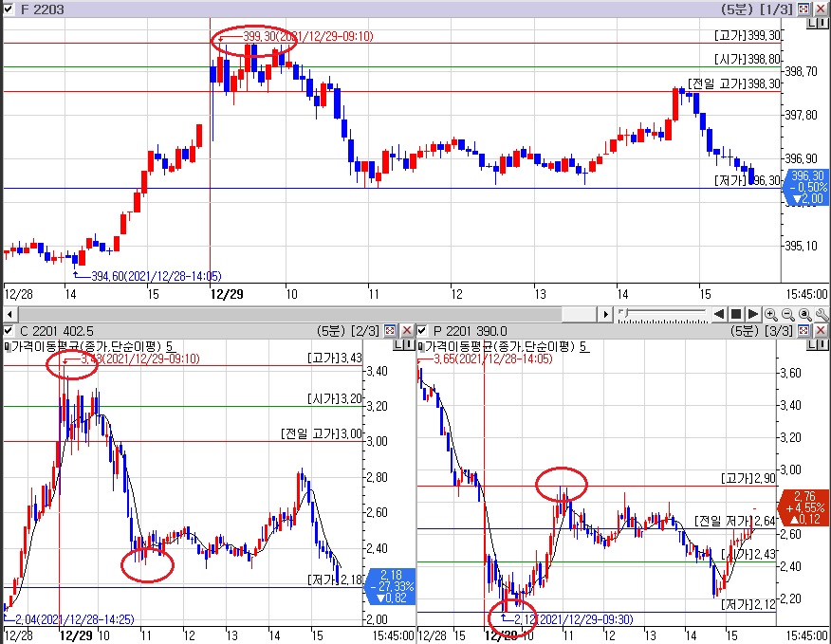Toggle the C 2201 402.5 chart checkbox

(9, 331)
